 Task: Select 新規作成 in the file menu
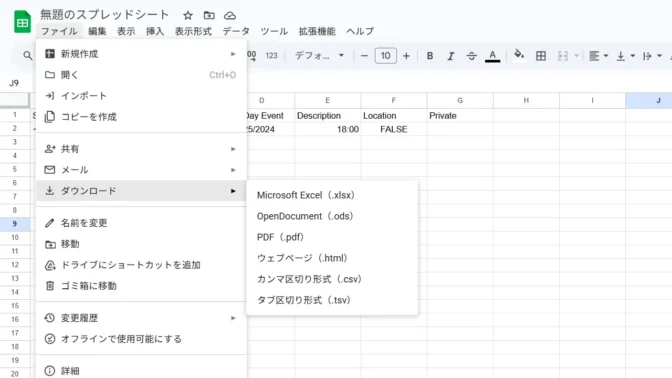coord(141,54)
